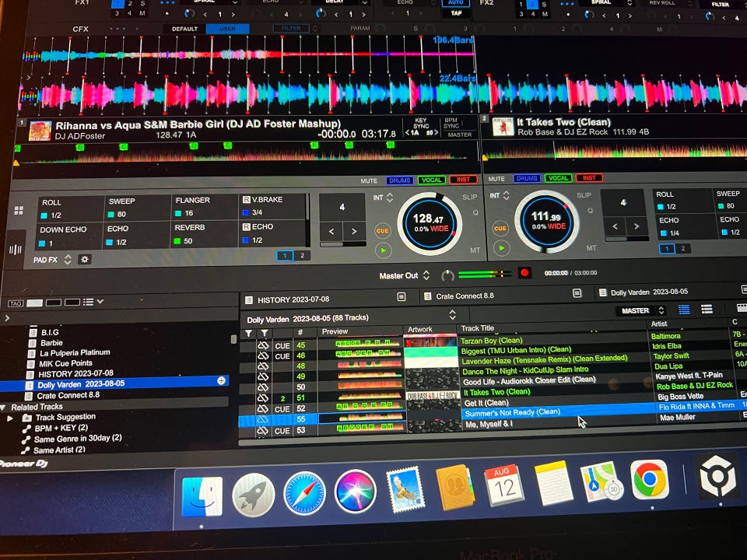
Task: Hit the orange CUE button on deck 2
Action: pyautogui.click(x=500, y=228)
